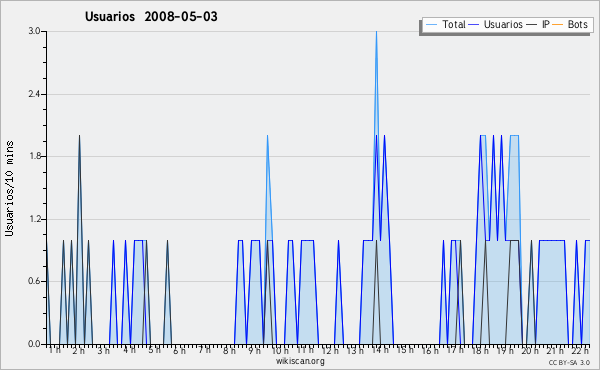600x370 pixels.
Task: Click the '2 h' x-axis label
Action: 78,350
